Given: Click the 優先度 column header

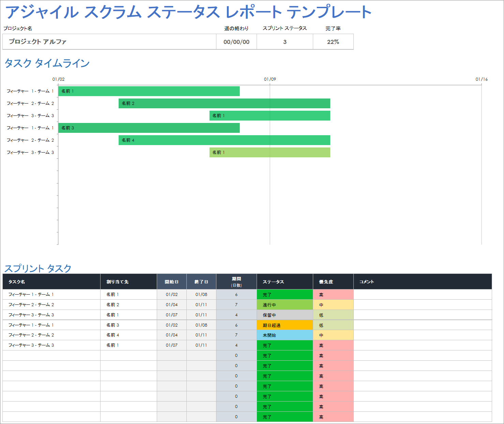Looking at the screenshot, I should click(x=333, y=282).
